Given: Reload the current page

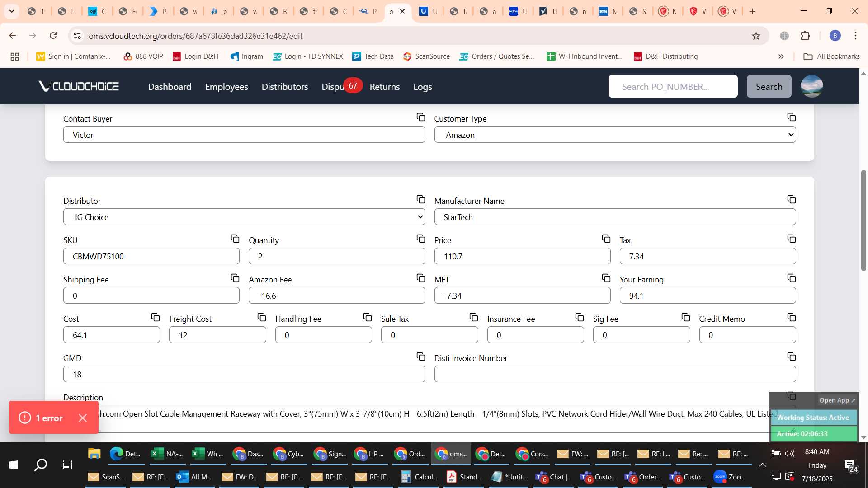Looking at the screenshot, I should click(x=53, y=36).
